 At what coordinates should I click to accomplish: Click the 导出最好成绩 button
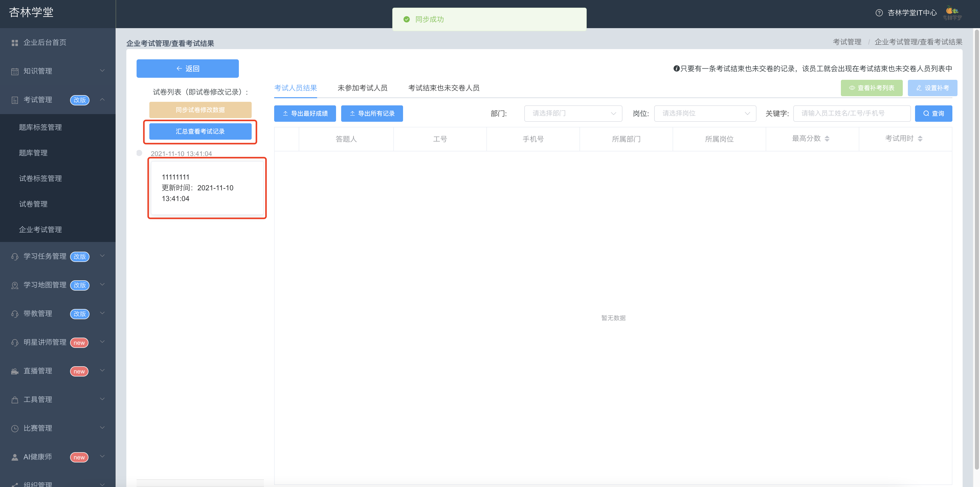pos(305,113)
